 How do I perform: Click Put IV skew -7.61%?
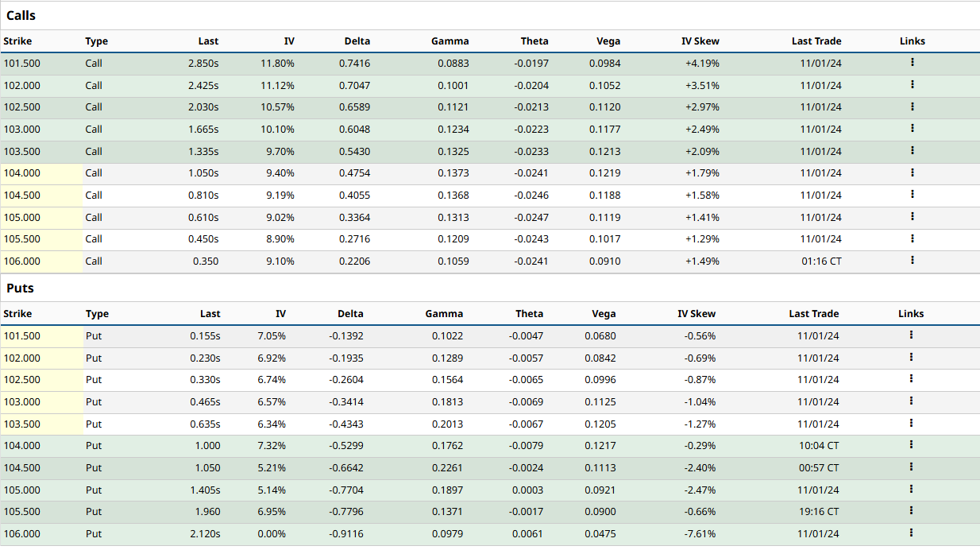[x=700, y=534]
